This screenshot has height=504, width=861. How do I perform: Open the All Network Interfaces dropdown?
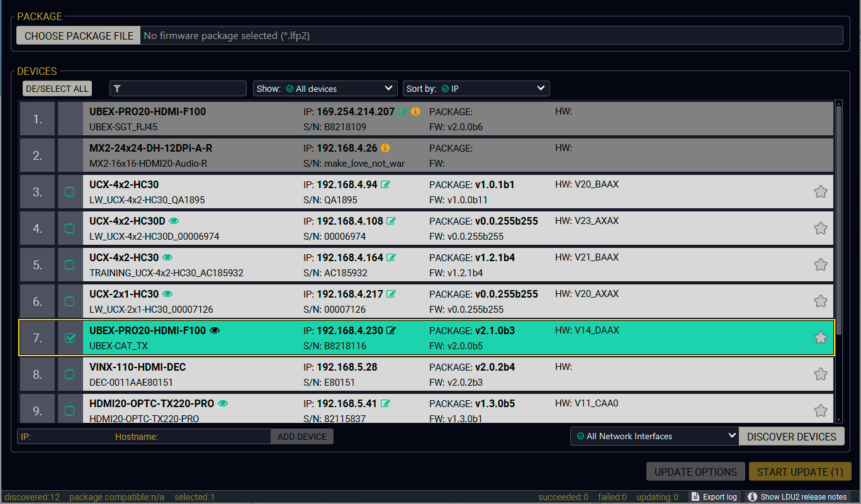(x=654, y=436)
